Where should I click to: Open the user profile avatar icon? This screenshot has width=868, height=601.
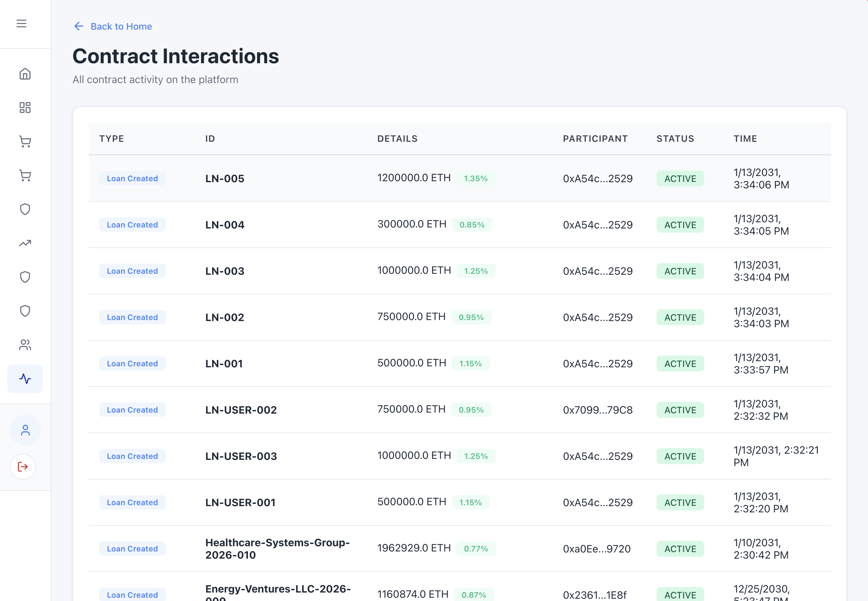(25, 431)
